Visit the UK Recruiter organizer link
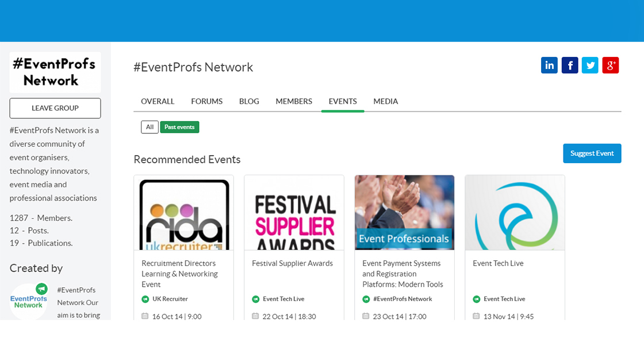 coord(170,299)
